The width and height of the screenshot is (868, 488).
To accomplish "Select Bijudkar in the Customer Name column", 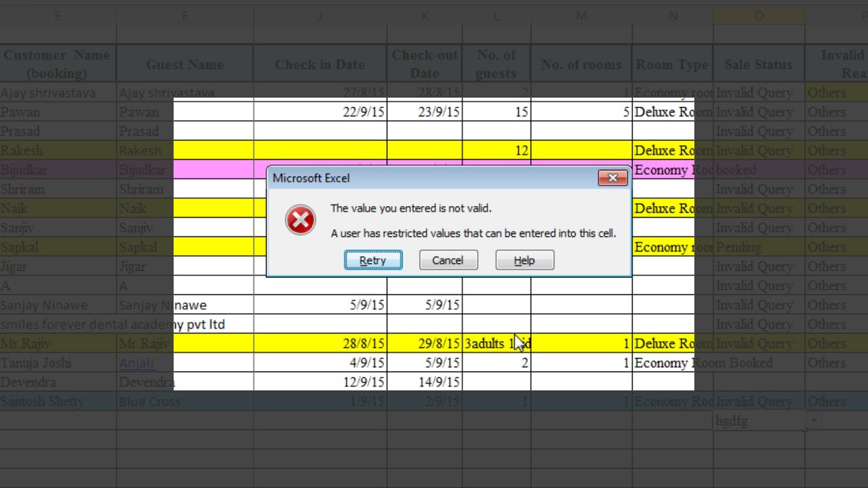I will (x=58, y=169).
